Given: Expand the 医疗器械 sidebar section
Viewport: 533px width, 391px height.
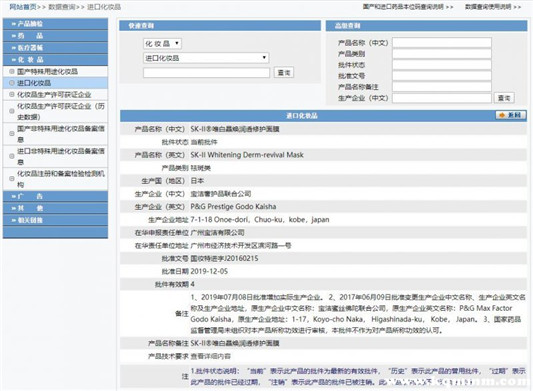Looking at the screenshot, I should pyautogui.click(x=55, y=48).
